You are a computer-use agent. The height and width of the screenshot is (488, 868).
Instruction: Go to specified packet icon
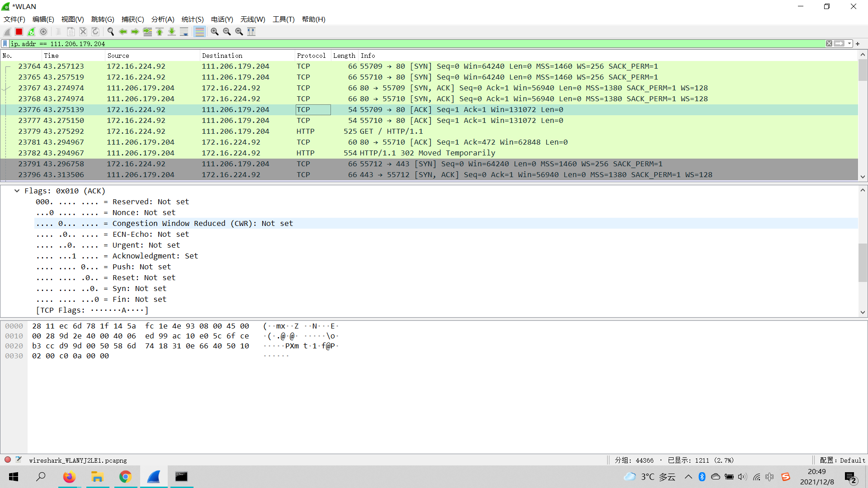(147, 32)
